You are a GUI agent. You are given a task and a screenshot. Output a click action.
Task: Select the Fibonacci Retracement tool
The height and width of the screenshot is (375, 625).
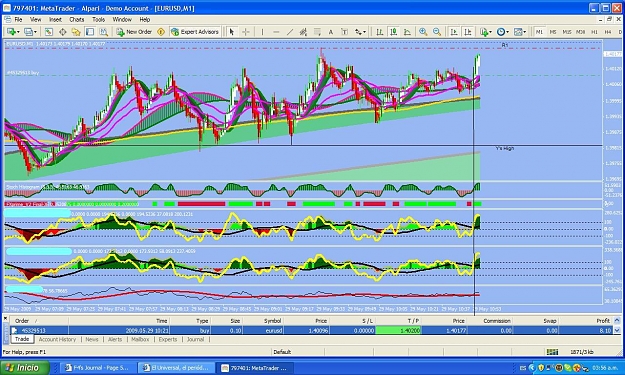click(x=317, y=32)
